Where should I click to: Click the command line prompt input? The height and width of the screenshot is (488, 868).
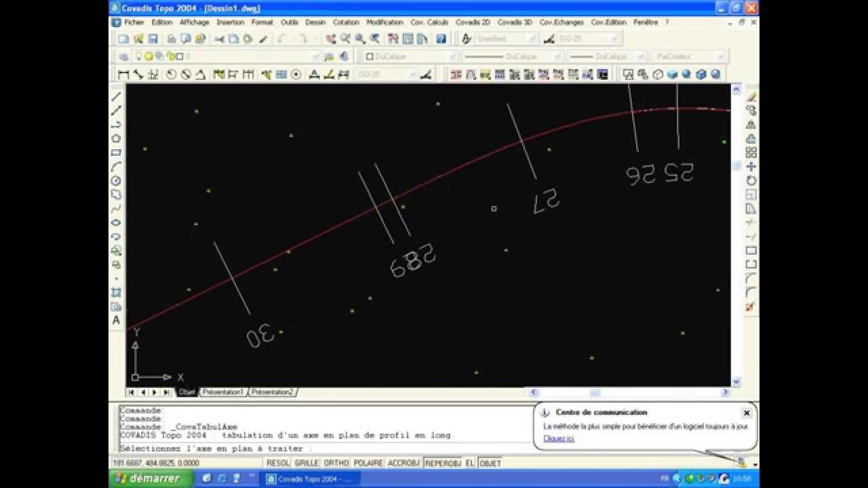[x=325, y=449]
